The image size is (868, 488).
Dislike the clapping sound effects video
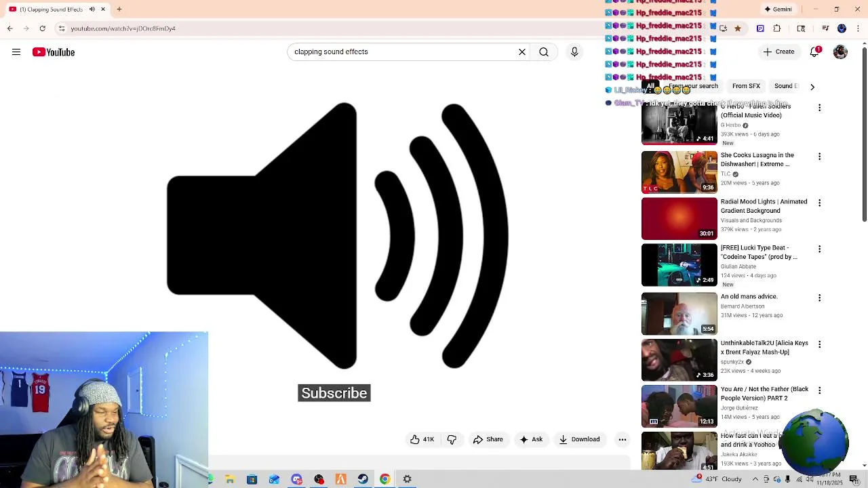452,439
